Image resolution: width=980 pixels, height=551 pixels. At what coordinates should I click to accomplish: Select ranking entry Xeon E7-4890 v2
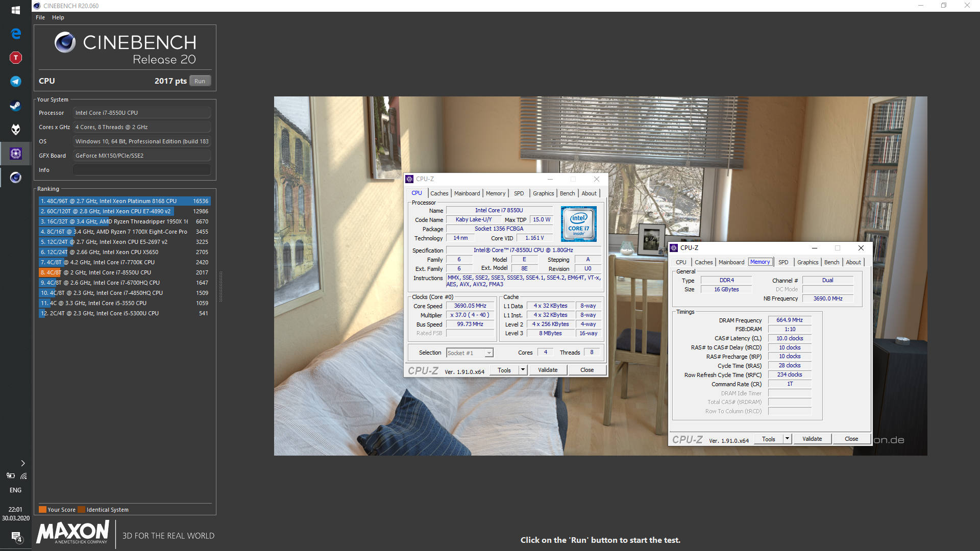click(x=125, y=211)
